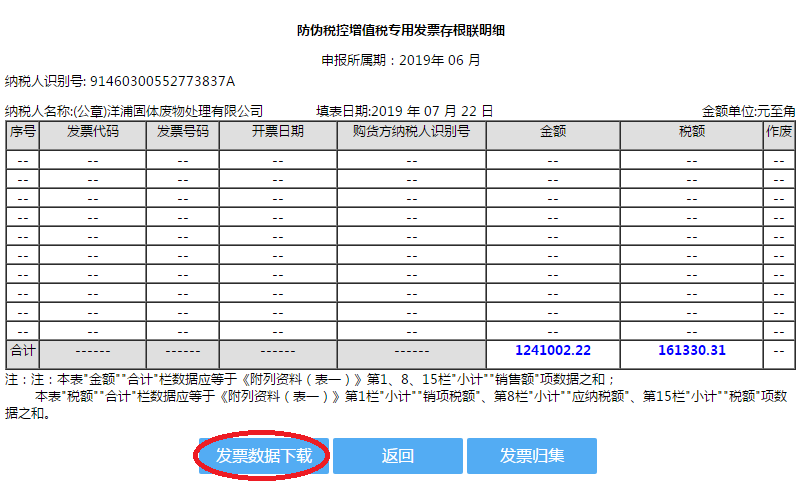Screen dimensions: 805x490
Task: Click the 作废 column header
Action: [x=779, y=136]
